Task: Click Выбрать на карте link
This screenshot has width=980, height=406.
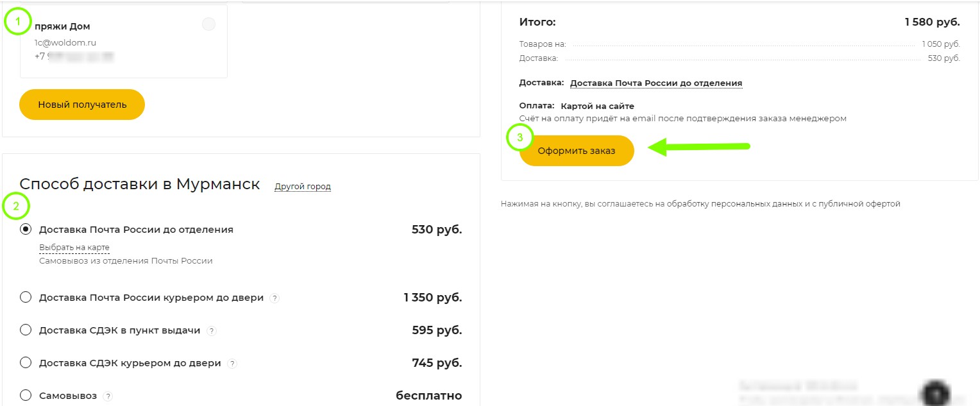Action: (x=74, y=248)
